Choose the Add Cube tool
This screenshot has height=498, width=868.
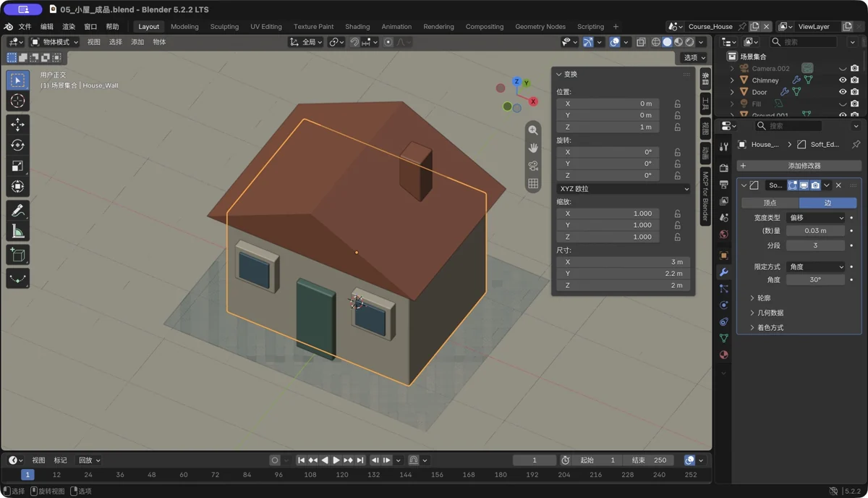click(18, 255)
